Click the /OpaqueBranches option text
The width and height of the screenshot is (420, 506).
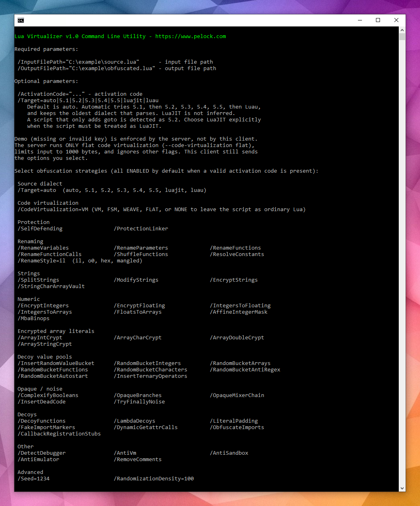[138, 395]
